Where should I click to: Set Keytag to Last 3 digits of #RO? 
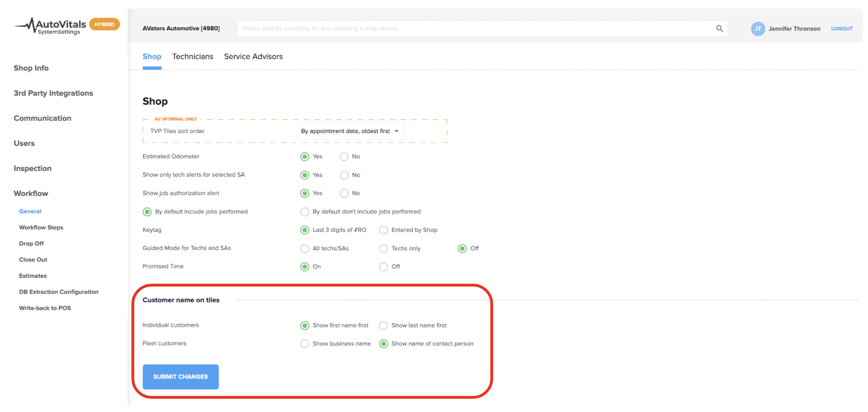[304, 230]
